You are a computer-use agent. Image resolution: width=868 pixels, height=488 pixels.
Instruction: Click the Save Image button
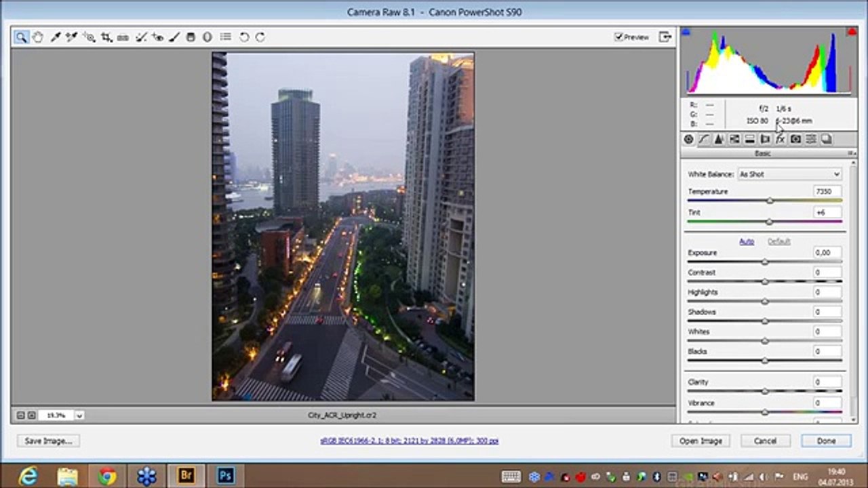[48, 441]
